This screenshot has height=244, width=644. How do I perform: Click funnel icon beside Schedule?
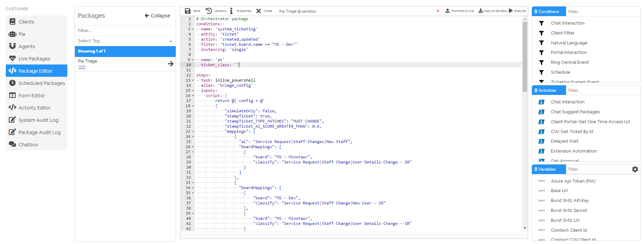(541, 72)
